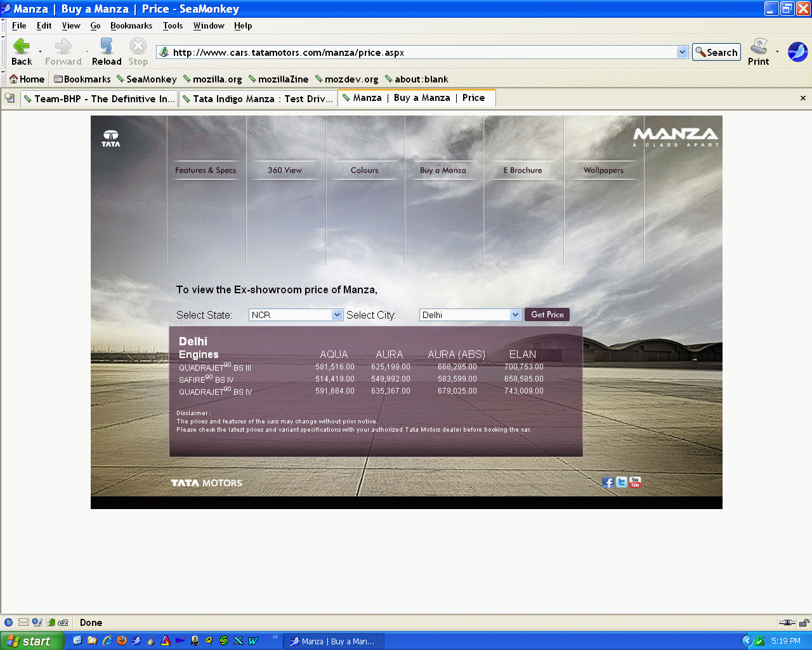Open the Bookmarks folder in personal toolbar
The width and height of the screenshot is (812, 650).
pyautogui.click(x=82, y=79)
